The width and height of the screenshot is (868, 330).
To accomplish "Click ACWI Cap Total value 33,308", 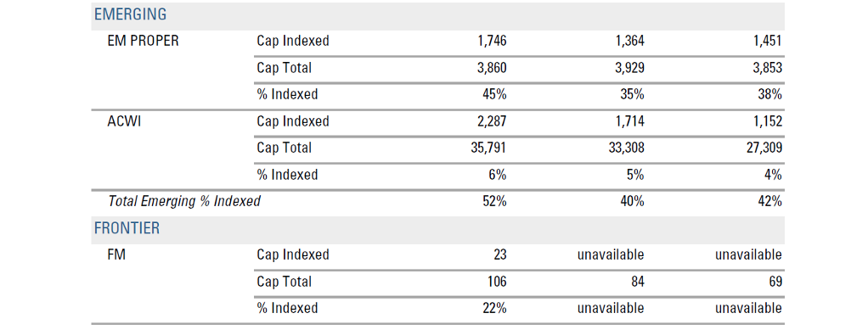I will point(626,148).
